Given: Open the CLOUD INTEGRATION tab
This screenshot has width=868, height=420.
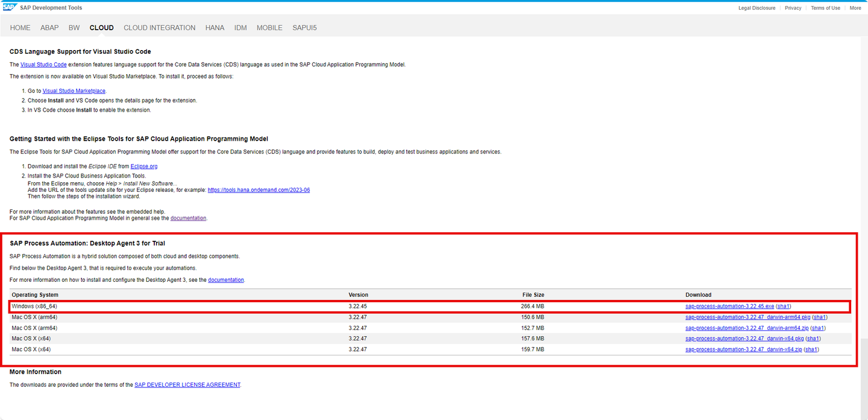Looking at the screenshot, I should tap(160, 28).
